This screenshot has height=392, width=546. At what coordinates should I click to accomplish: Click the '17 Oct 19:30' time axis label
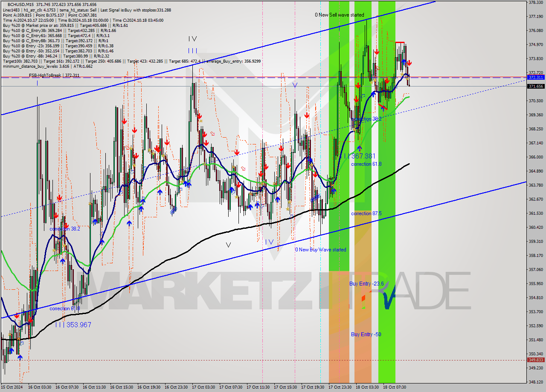click(x=313, y=387)
